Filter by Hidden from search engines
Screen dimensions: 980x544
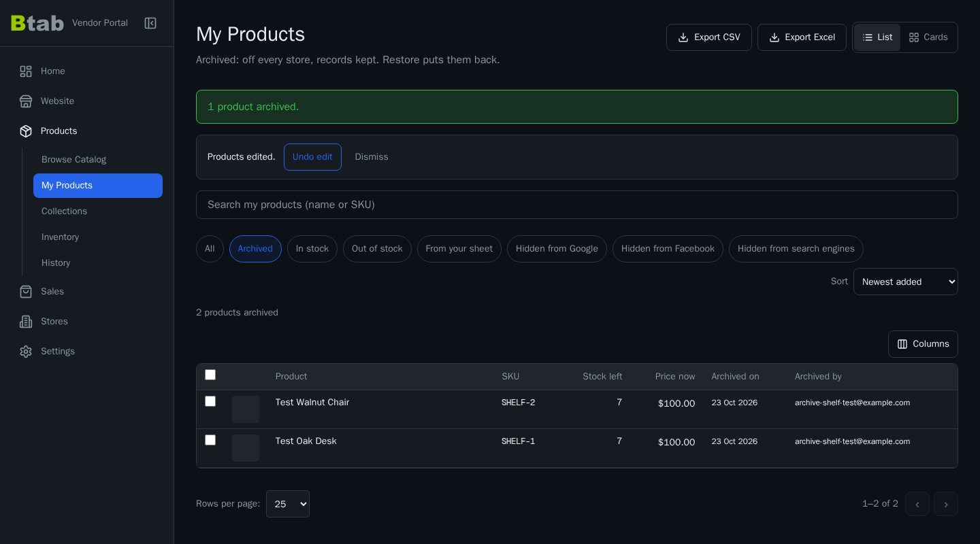796,249
